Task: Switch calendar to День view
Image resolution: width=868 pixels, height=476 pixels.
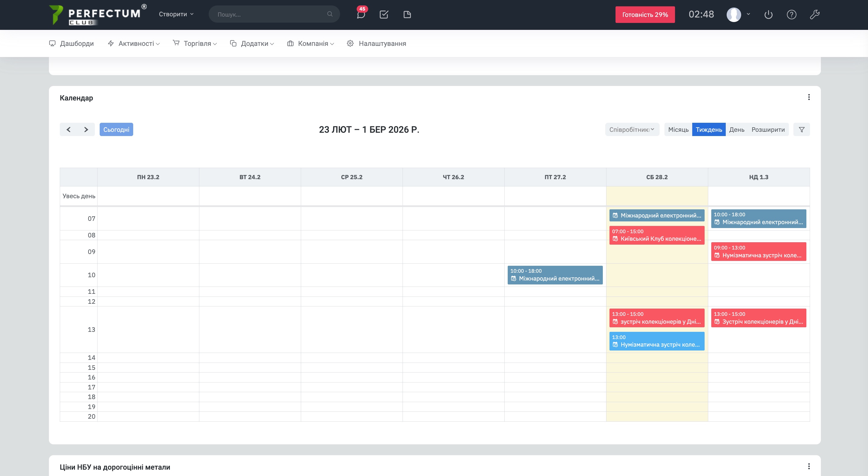Action: 737,130
